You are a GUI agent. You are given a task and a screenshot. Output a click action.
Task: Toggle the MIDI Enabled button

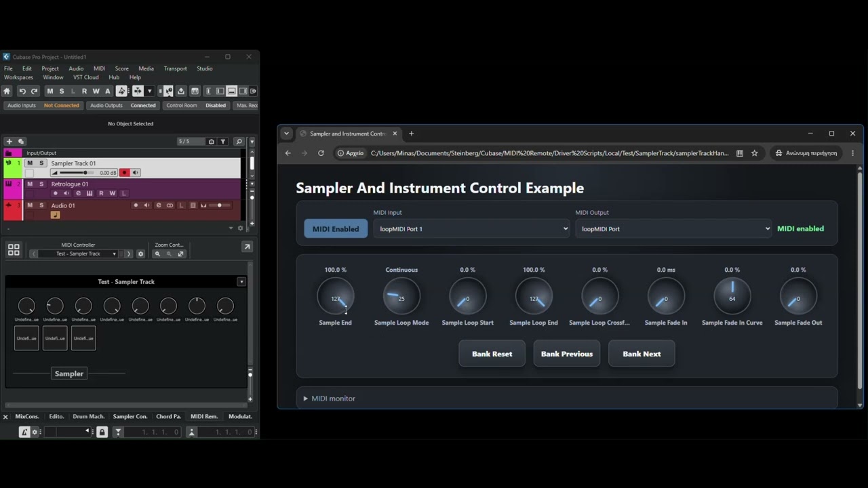(x=336, y=228)
